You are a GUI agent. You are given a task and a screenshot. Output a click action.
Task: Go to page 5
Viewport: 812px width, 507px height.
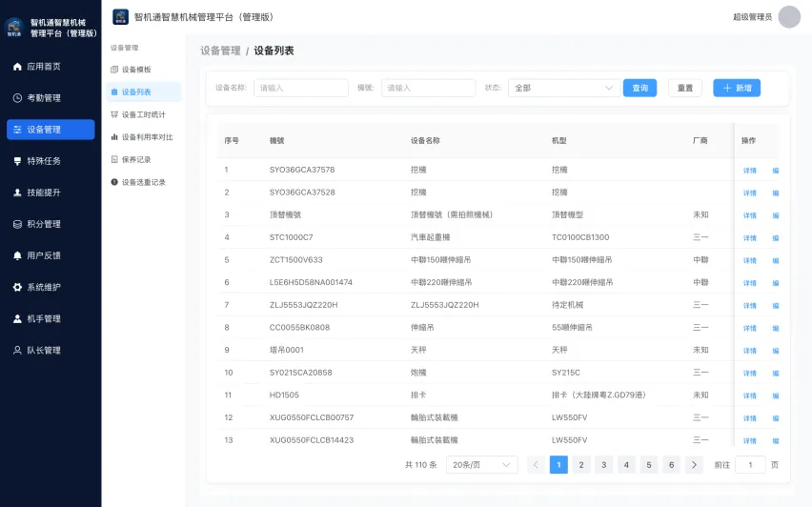[649, 465]
